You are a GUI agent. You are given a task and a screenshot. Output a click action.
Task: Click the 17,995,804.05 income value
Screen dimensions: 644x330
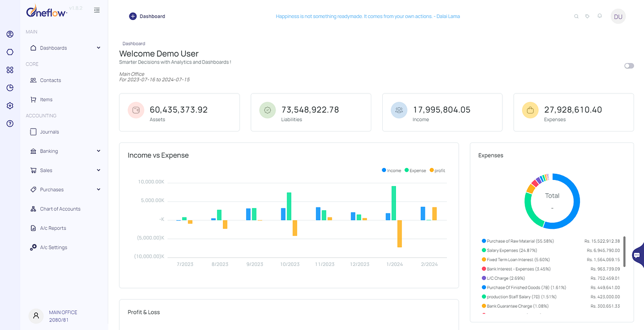click(x=442, y=110)
